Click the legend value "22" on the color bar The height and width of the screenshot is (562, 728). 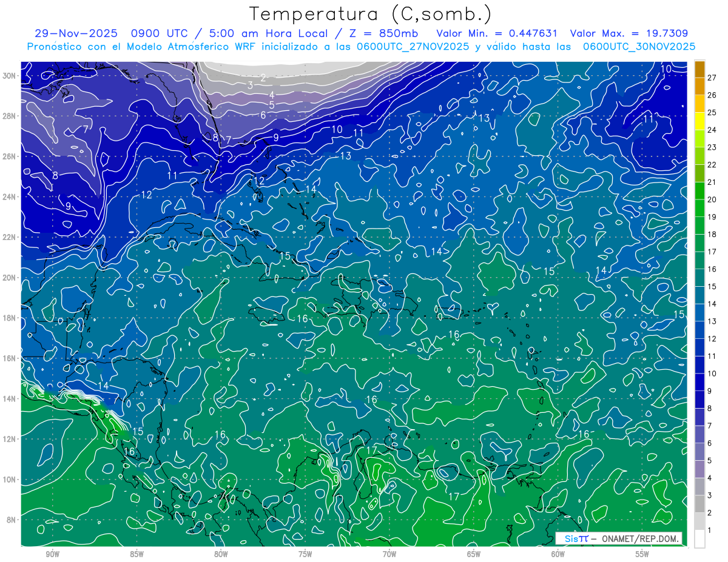712,164
